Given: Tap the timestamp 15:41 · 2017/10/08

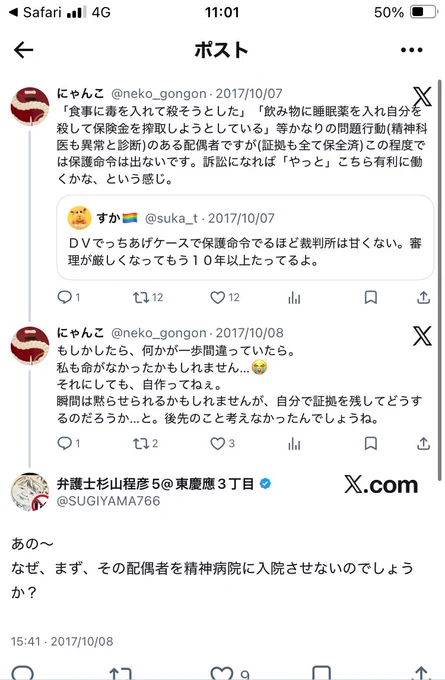Looking at the screenshot, I should click(x=62, y=641).
